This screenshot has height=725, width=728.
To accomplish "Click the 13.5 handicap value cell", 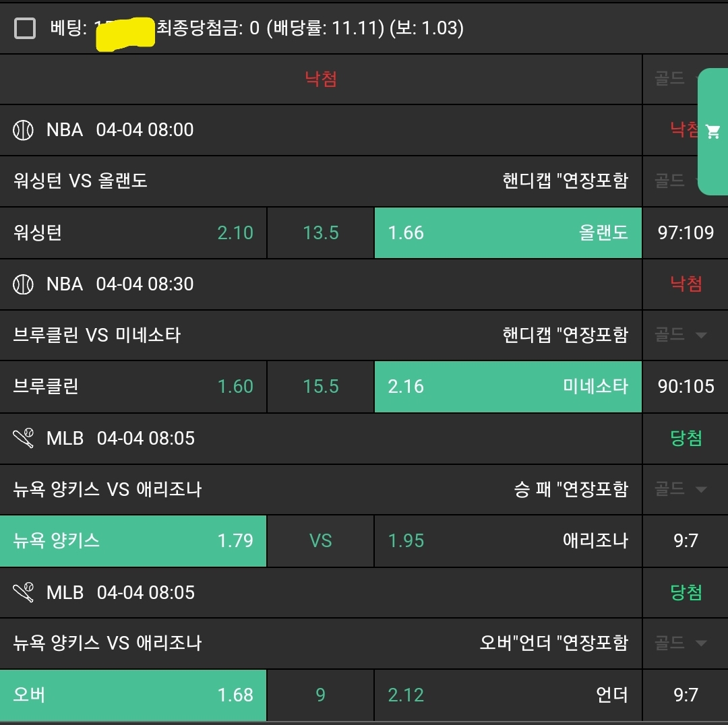I will point(321,233).
